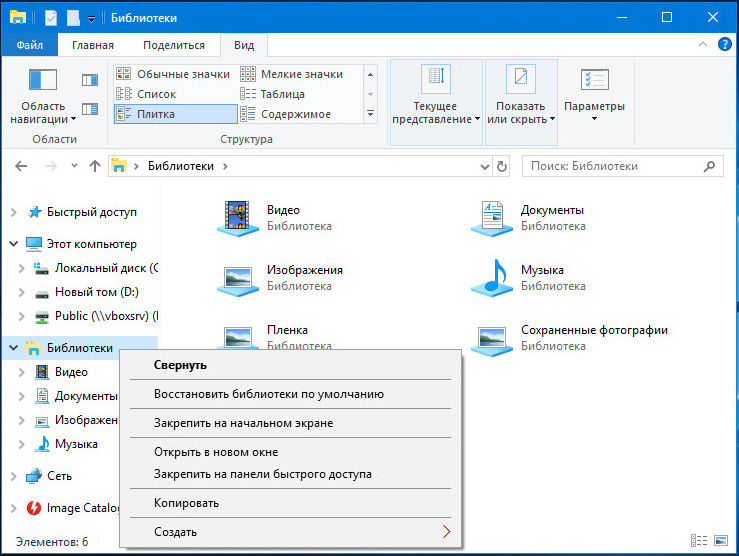739x556 pixels.
Task: Toggle the preview pane button in ribbon
Action: [x=90, y=80]
